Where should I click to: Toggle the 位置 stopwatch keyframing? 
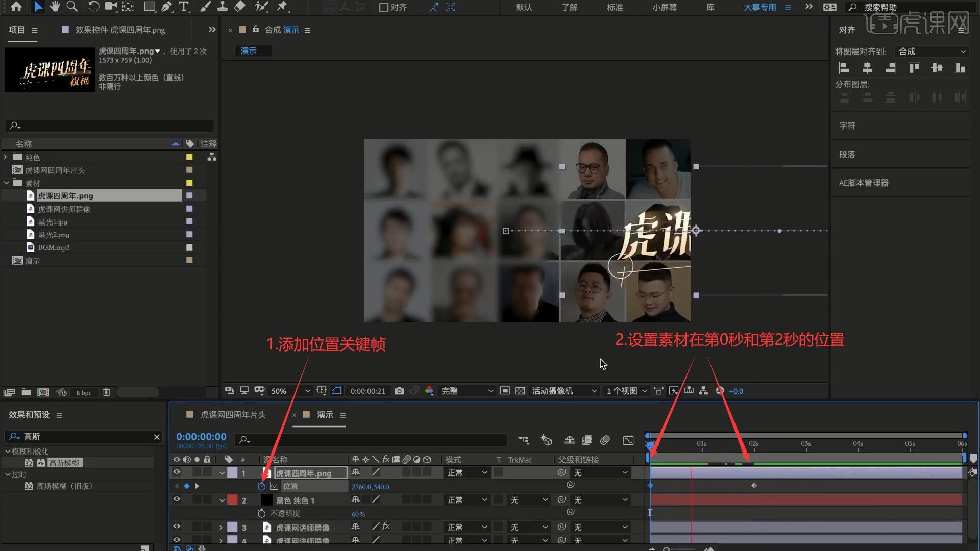[x=261, y=486]
